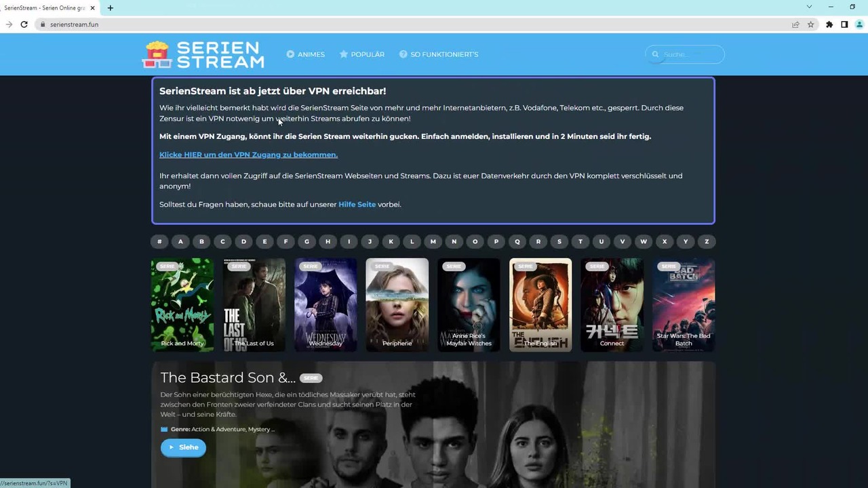Screen dimensions: 868x488
Task: Open the Hilfe Seite link
Action: coord(357,204)
